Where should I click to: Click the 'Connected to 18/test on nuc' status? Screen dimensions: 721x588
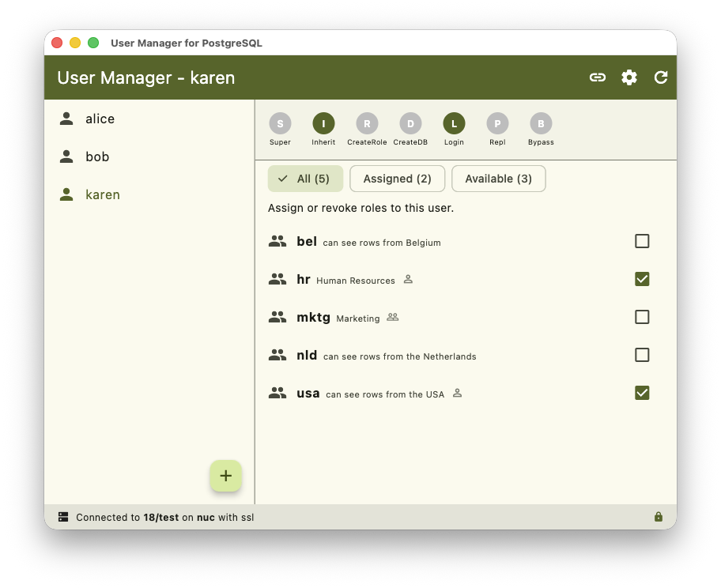tap(165, 517)
